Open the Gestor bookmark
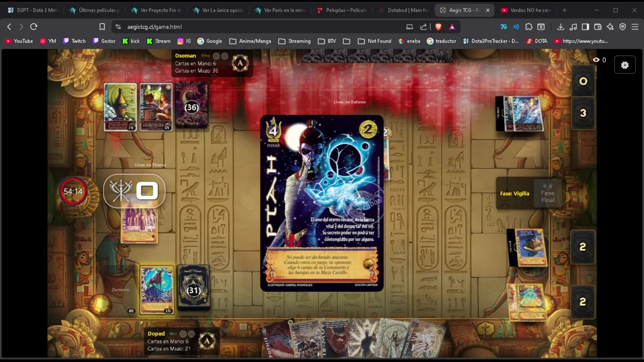Screen dimensions: 644x362 coord(104,41)
